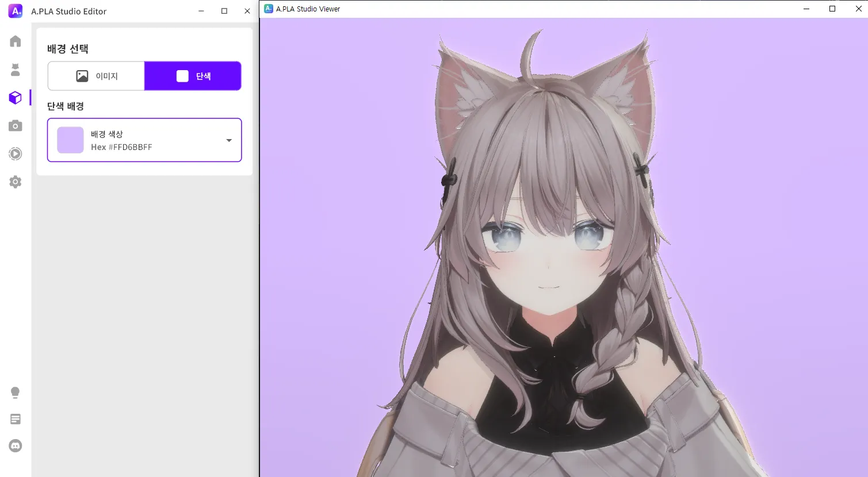The image size is (868, 477).
Task: Open the Home sidebar icon
Action: coord(16,41)
